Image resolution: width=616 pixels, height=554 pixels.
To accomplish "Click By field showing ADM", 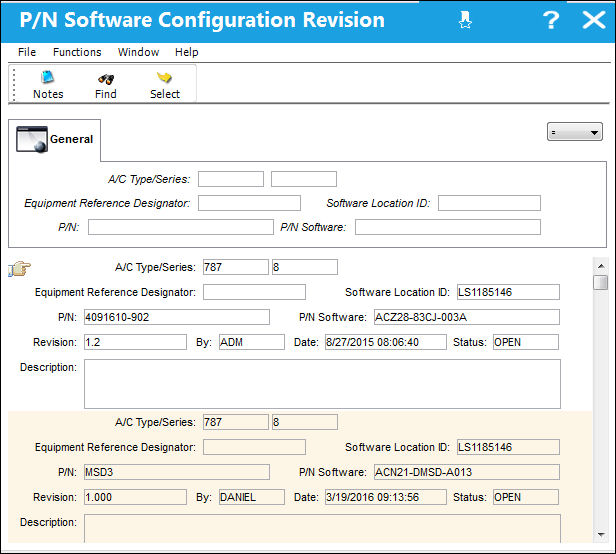I will (252, 342).
